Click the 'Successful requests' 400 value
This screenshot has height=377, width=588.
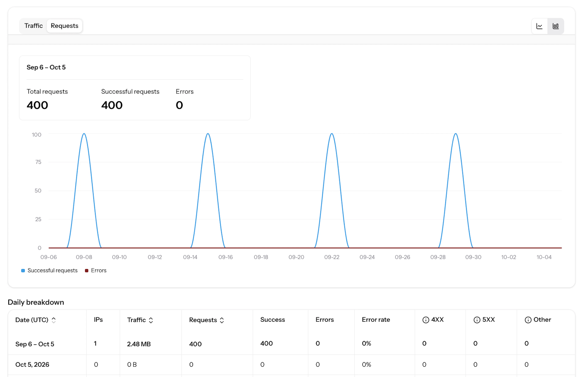pyautogui.click(x=112, y=105)
